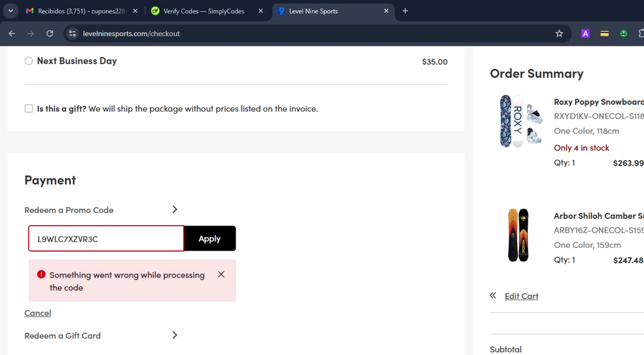
Task: Check the 'Is this a gift?' box
Action: (x=29, y=109)
